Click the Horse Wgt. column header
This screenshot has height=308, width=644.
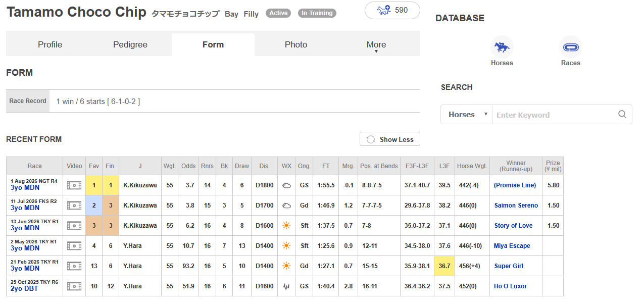472,166
